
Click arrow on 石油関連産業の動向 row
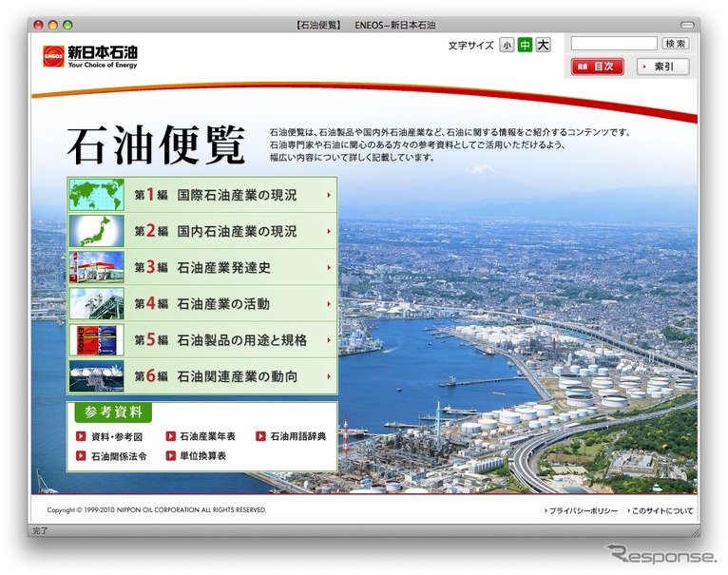tap(329, 376)
